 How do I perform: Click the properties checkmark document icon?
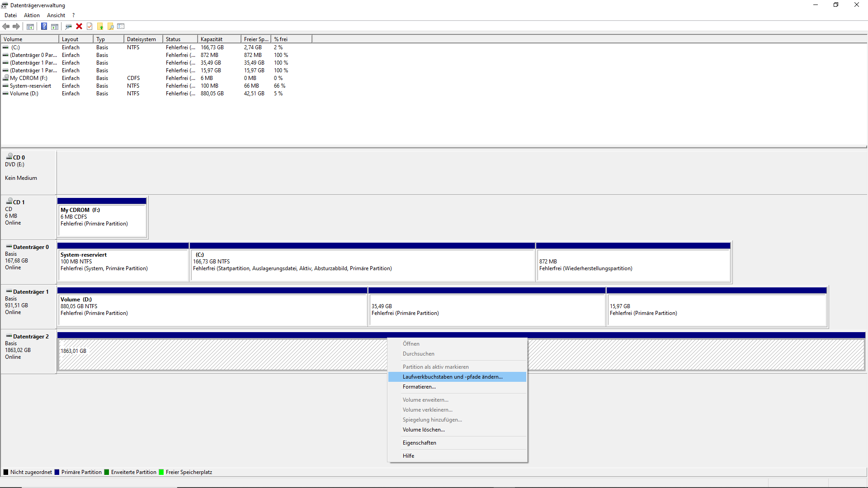[90, 26]
